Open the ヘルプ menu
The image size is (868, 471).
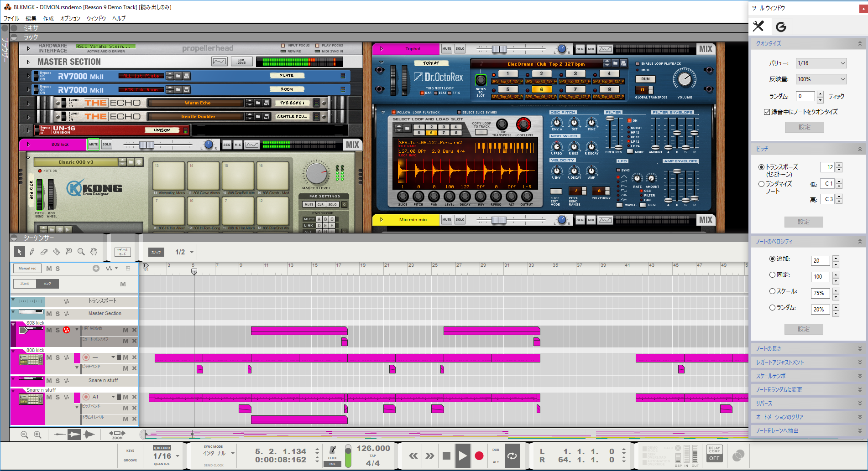[119, 18]
